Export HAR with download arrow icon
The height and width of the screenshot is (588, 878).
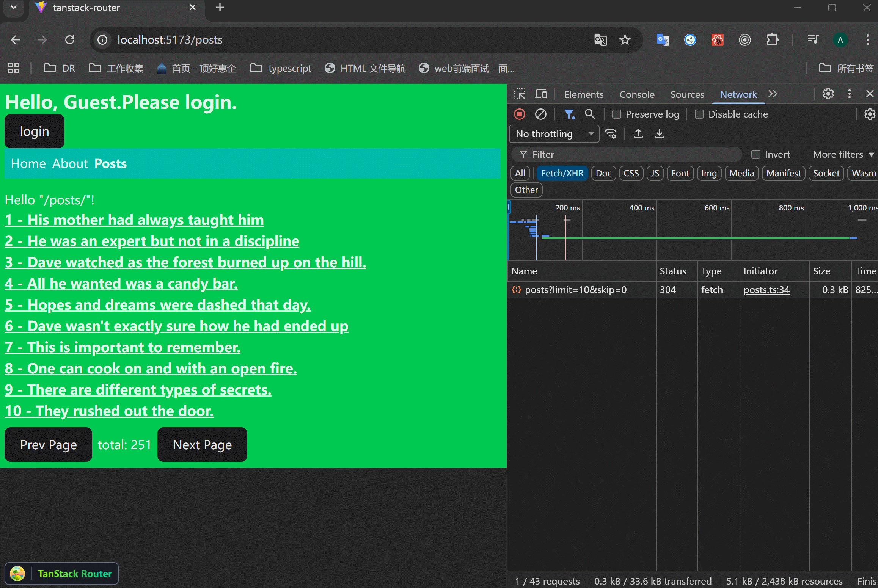pos(660,134)
